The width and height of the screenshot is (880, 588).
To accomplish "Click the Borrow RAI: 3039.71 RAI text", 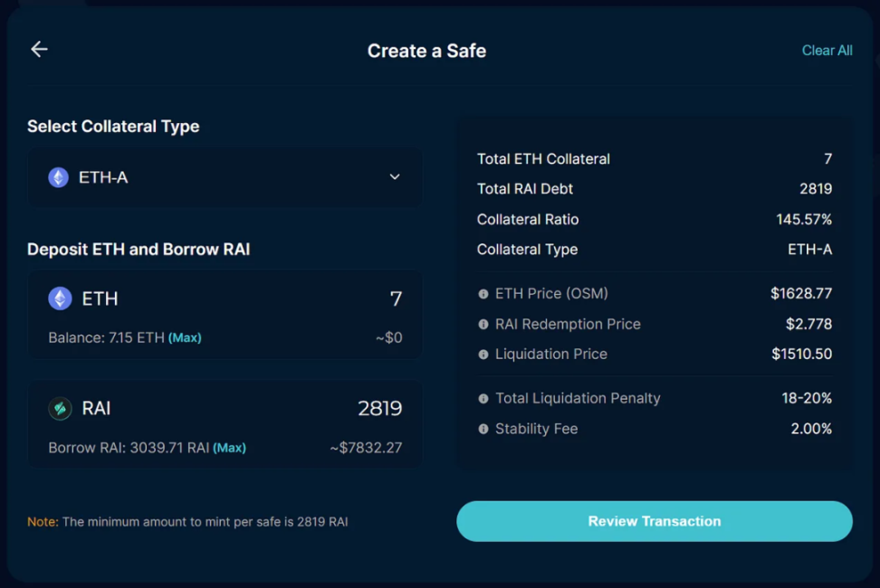I will (129, 448).
